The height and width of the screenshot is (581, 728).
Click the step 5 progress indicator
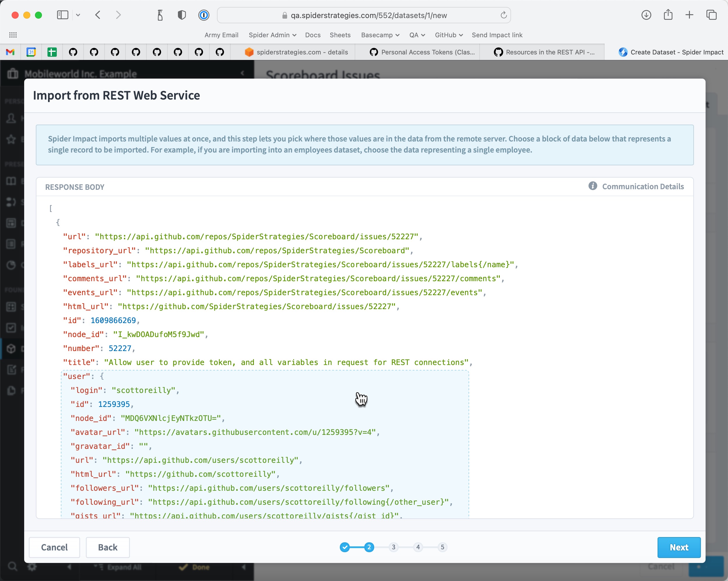(x=442, y=547)
